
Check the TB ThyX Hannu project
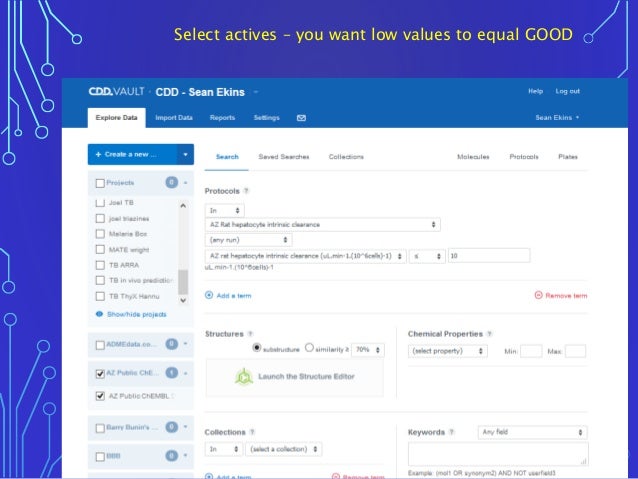(100, 296)
